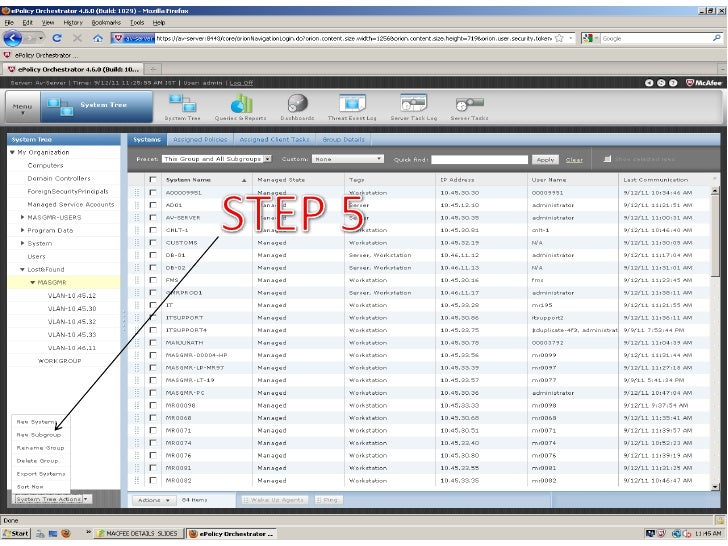Open the new tab plus button

click(152, 69)
